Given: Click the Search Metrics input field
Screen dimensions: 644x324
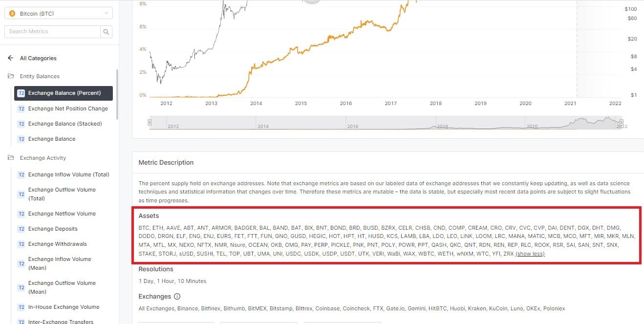Looking at the screenshot, I should 52,32.
